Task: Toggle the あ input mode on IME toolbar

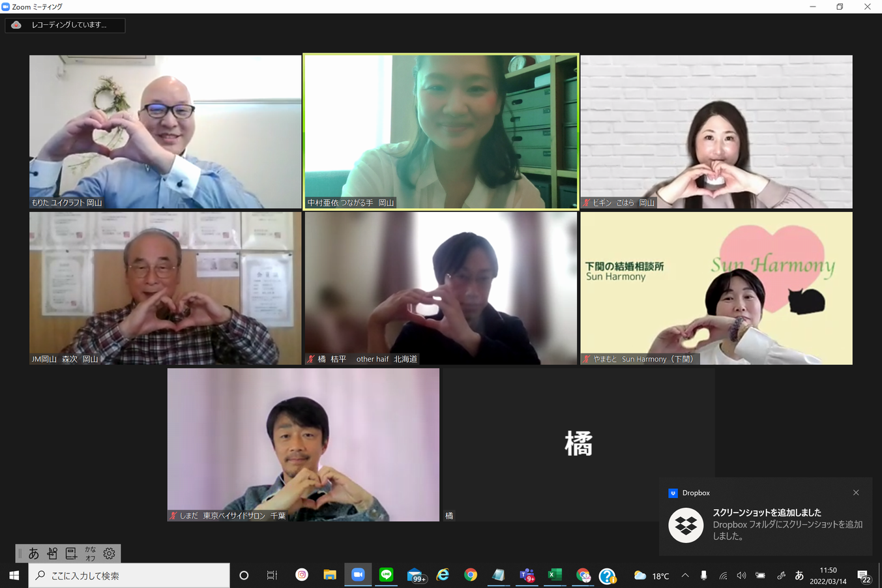Action: point(34,553)
